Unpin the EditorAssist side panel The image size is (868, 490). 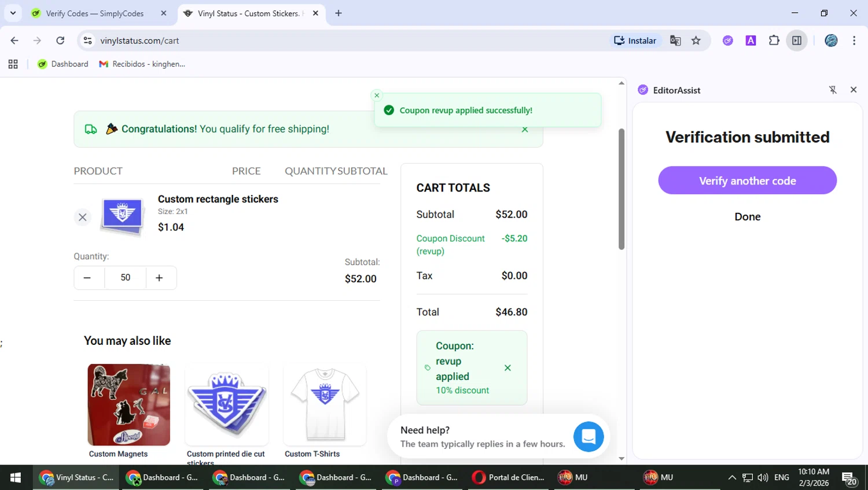coord(833,90)
